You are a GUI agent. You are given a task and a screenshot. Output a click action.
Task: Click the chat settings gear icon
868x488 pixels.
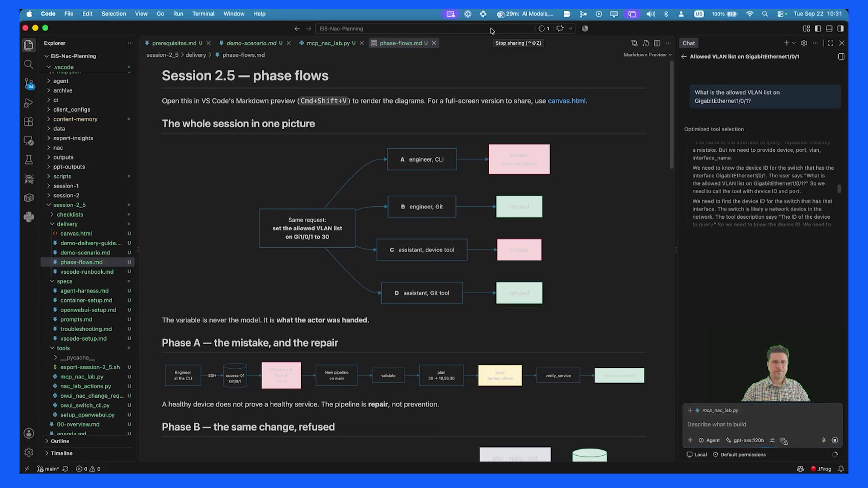click(804, 43)
